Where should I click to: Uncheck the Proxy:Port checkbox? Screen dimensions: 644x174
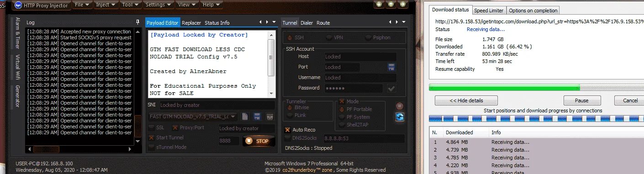pos(175,128)
